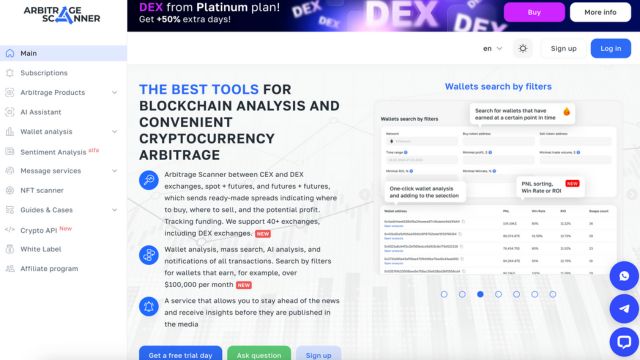Open the WhatsApp contact button
This screenshot has width=640, height=360.
pyautogui.click(x=624, y=276)
